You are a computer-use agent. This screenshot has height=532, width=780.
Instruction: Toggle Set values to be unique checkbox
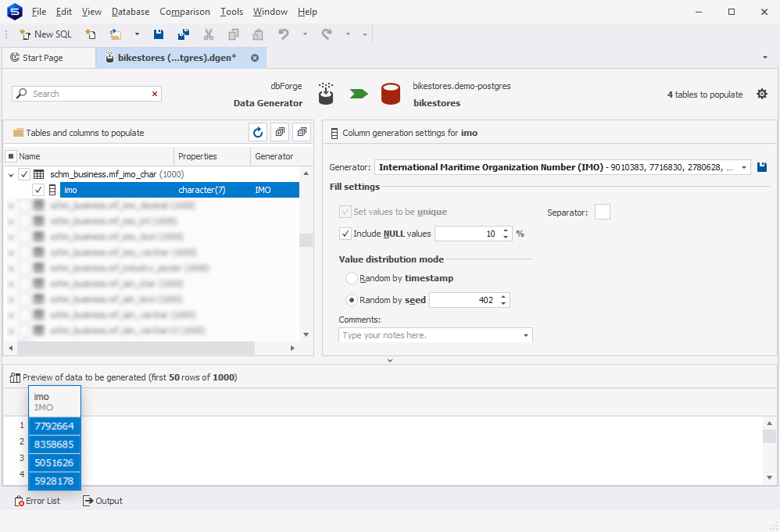pos(345,212)
